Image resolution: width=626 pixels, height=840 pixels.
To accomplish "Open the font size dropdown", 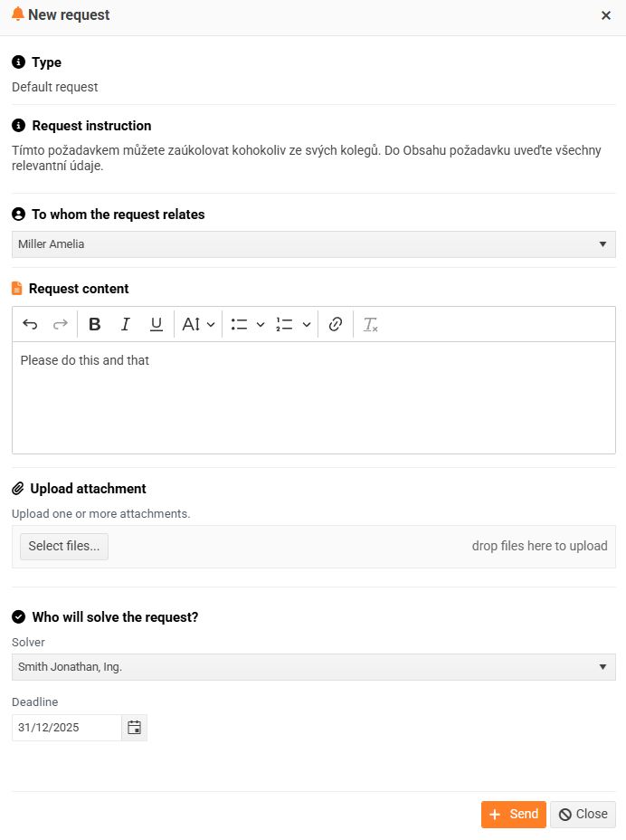I will pyautogui.click(x=199, y=324).
